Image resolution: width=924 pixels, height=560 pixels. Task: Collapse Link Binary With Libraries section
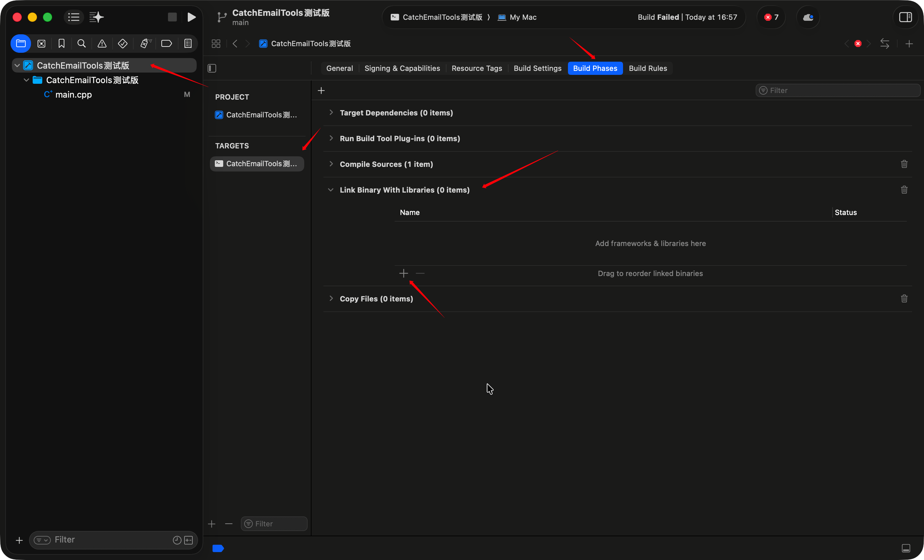[330, 190]
